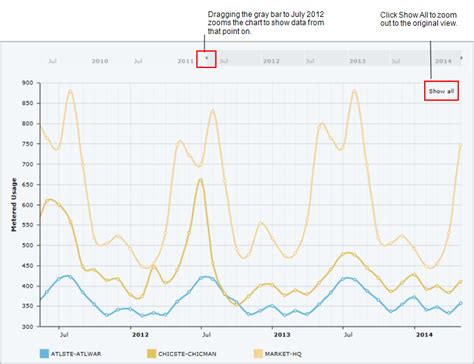
Task: Click the Show all zoom-out button
Action: [441, 91]
